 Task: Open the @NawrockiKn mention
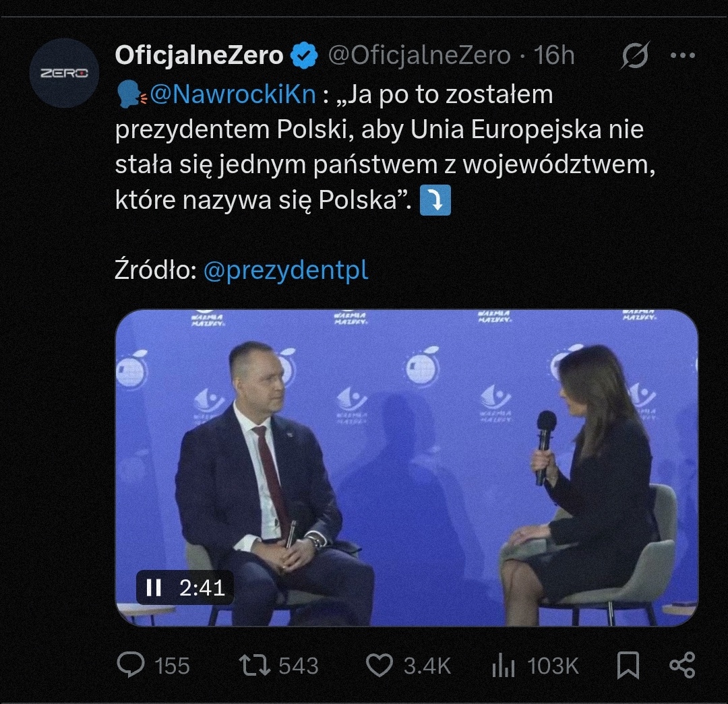tap(233, 95)
